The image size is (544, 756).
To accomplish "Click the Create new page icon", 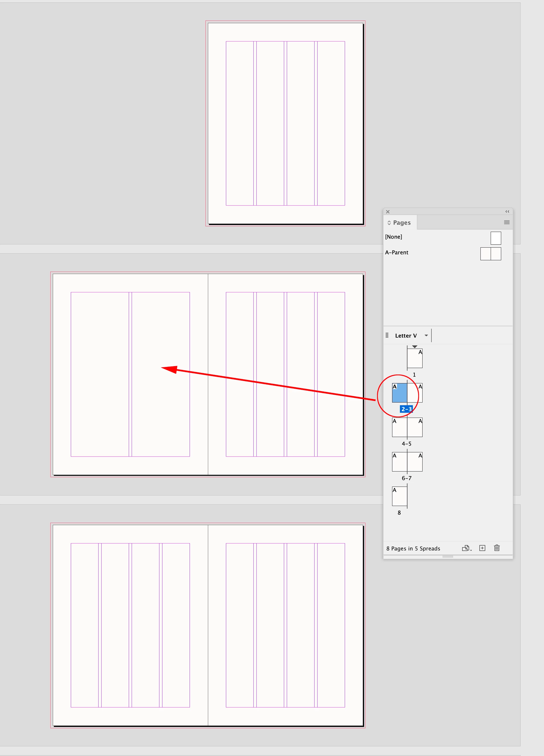I will point(482,548).
